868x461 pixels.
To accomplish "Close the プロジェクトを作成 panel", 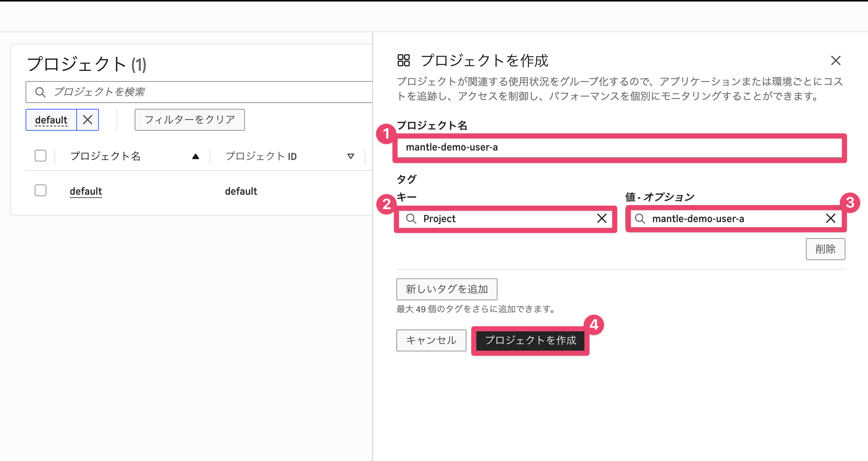I will (836, 60).
